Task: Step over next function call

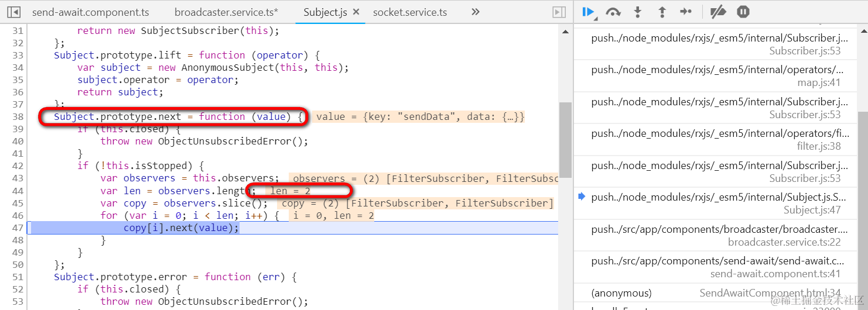Action: pos(613,12)
